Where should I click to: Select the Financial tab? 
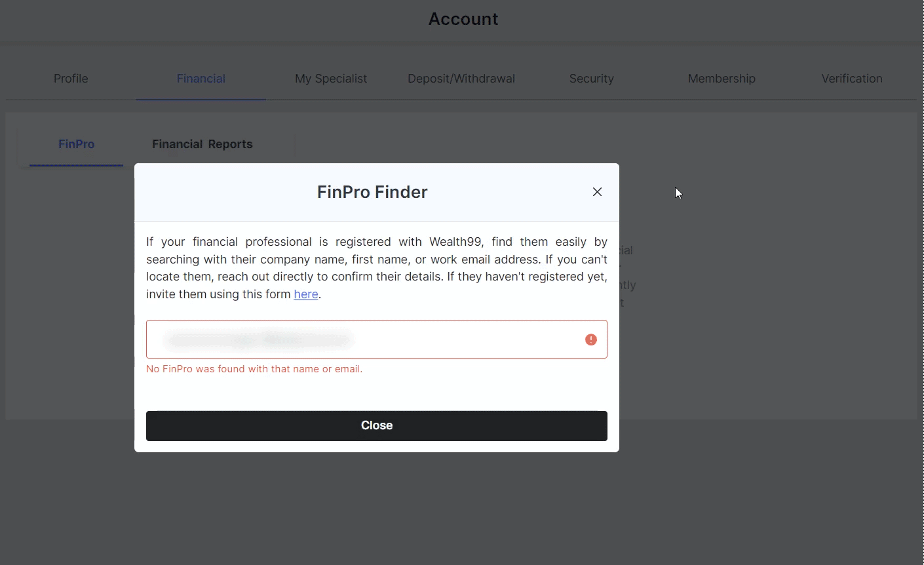tap(201, 79)
